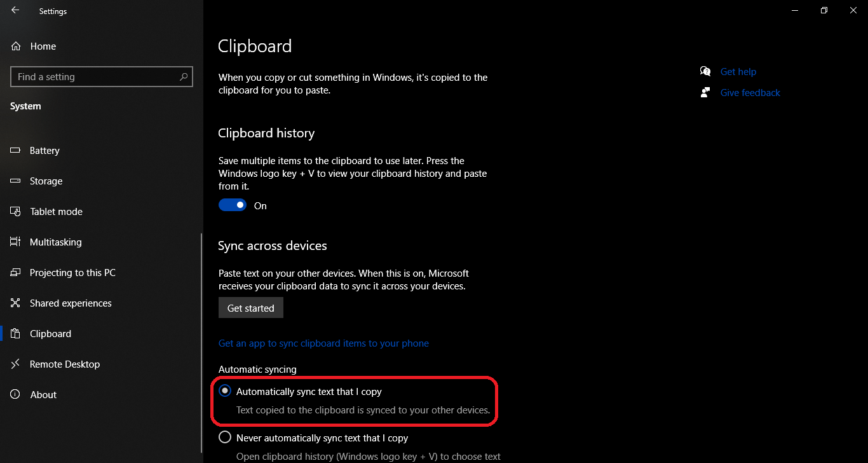Open the Give feedback link
The width and height of the screenshot is (868, 463).
coord(750,92)
